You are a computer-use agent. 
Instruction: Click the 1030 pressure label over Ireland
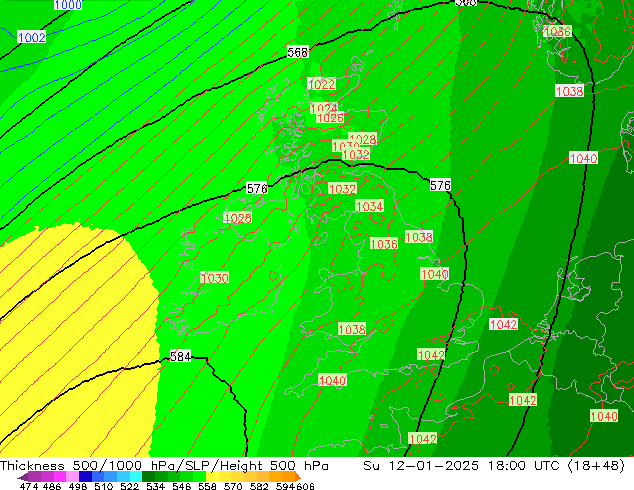click(214, 278)
